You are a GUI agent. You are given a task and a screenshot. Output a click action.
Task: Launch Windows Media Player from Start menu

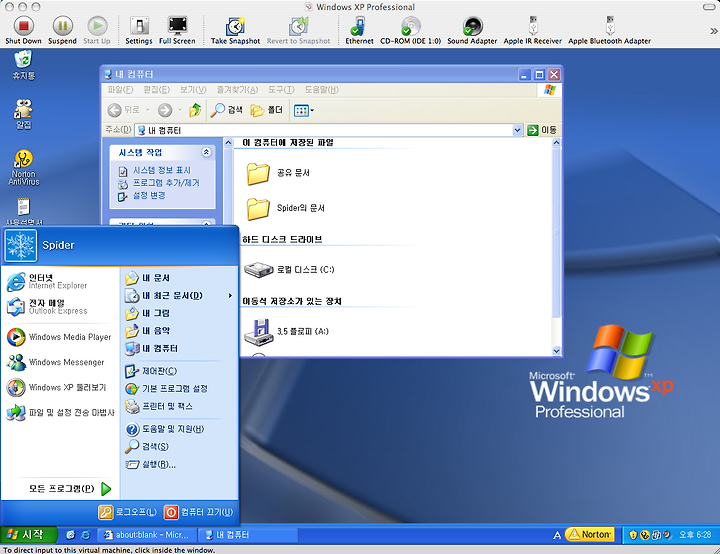pyautogui.click(x=60, y=337)
